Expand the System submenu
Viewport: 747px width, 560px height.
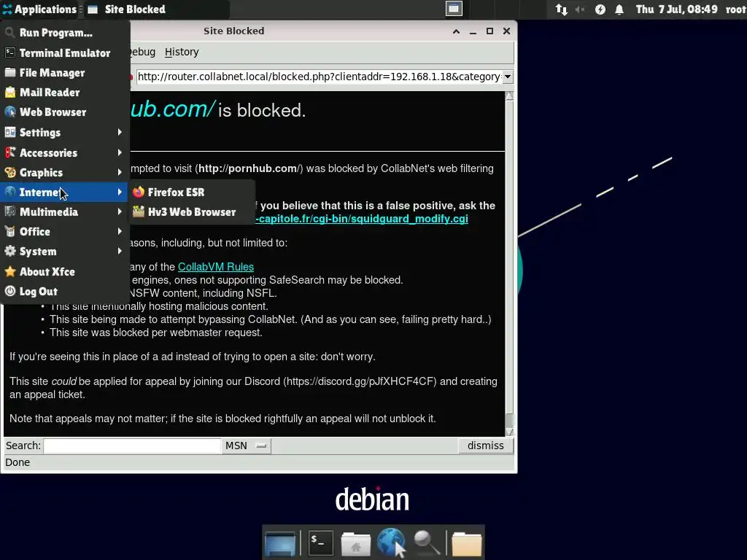click(65, 252)
